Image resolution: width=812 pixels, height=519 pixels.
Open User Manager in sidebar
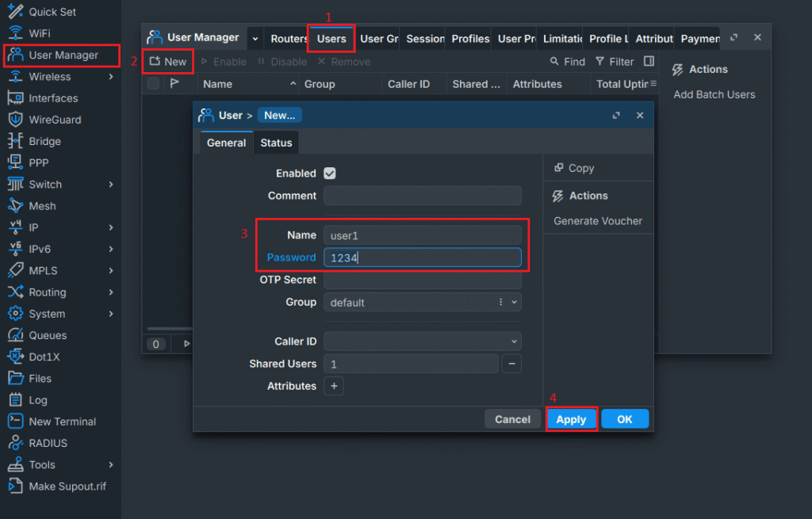click(x=63, y=55)
